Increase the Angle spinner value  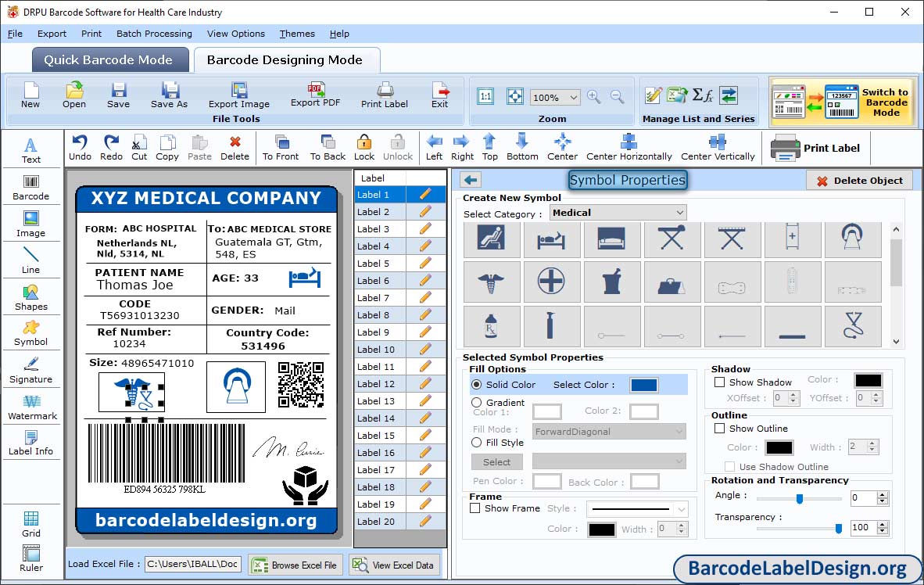pos(882,495)
